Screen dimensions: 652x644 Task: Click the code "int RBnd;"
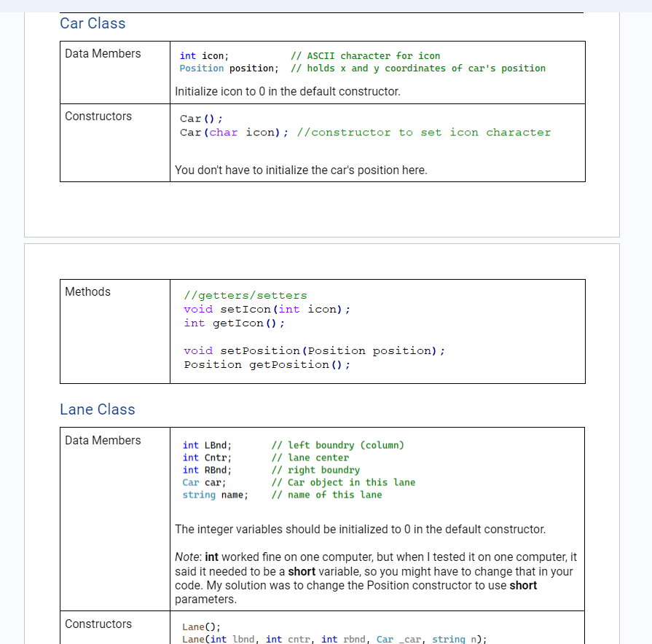click(207, 470)
